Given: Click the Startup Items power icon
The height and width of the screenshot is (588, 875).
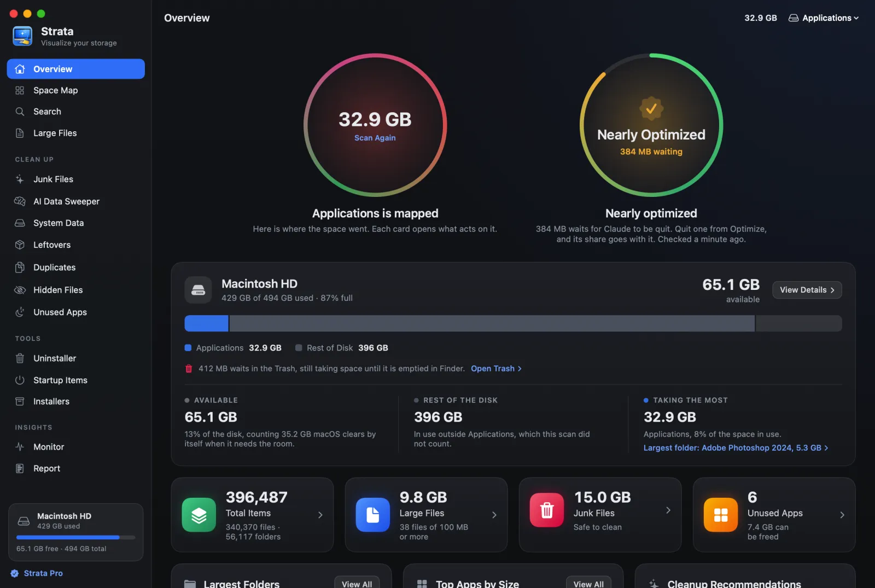Looking at the screenshot, I should click(x=20, y=380).
